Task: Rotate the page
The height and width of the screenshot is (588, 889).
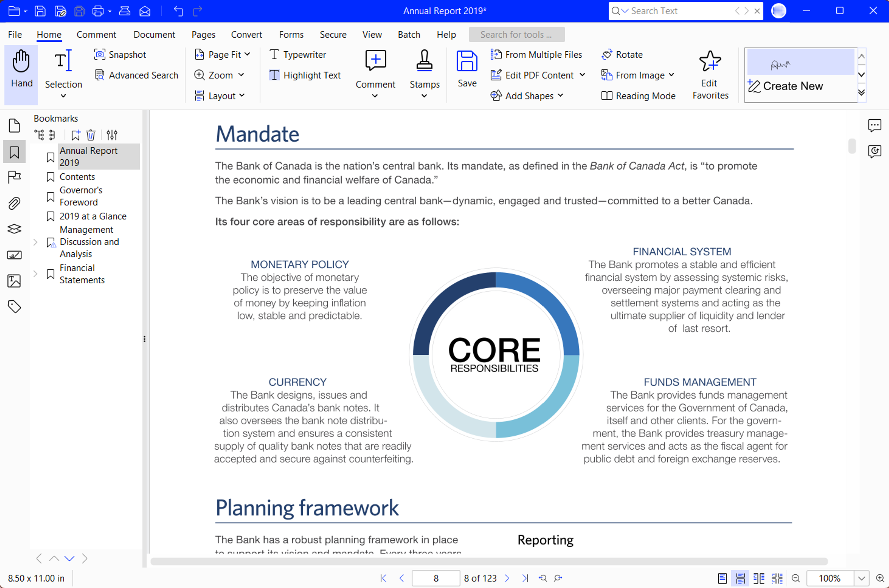Action: tap(622, 54)
